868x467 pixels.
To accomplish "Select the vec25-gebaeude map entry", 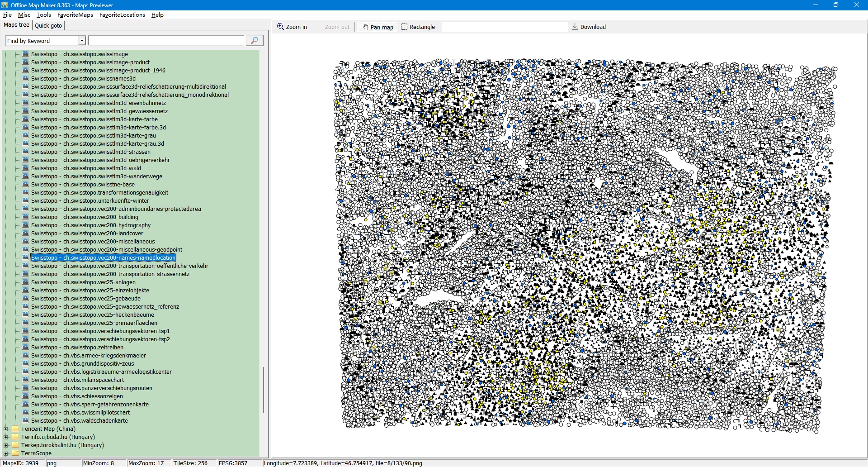I will point(85,298).
